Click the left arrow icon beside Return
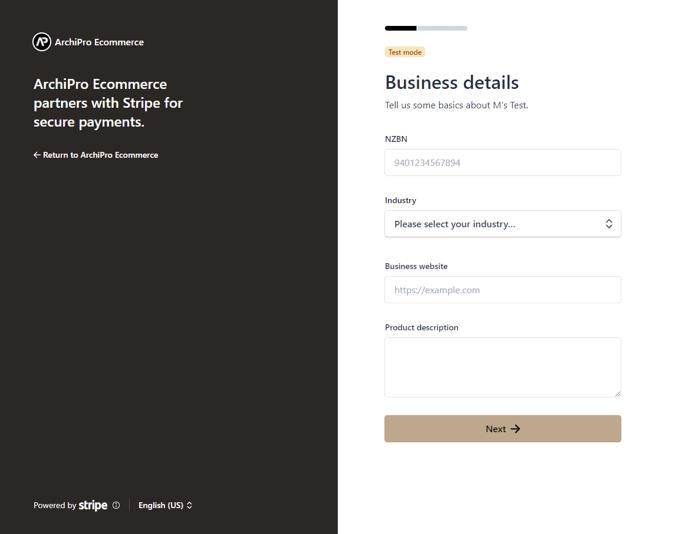The height and width of the screenshot is (534, 688). coord(37,155)
